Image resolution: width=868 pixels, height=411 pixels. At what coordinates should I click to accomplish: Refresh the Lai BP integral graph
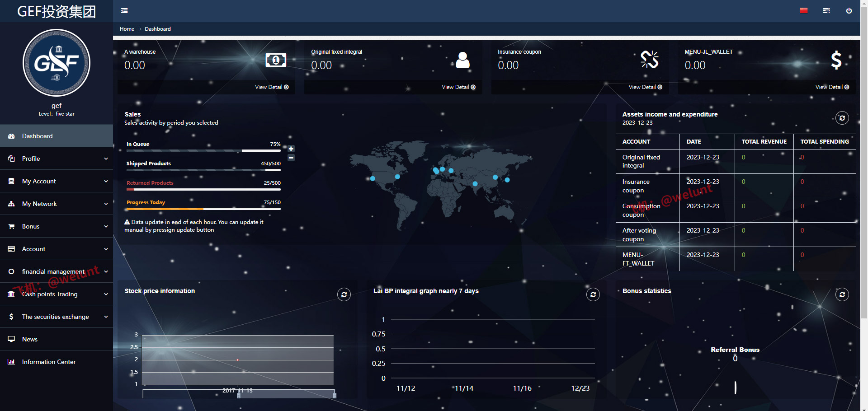pyautogui.click(x=593, y=295)
